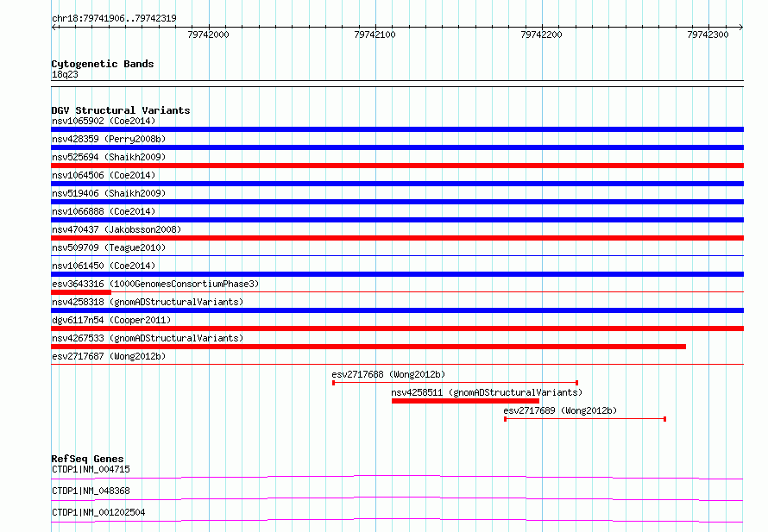Select the blue bar under nsv1061450
This screenshot has height=532, width=768.
pos(397,274)
